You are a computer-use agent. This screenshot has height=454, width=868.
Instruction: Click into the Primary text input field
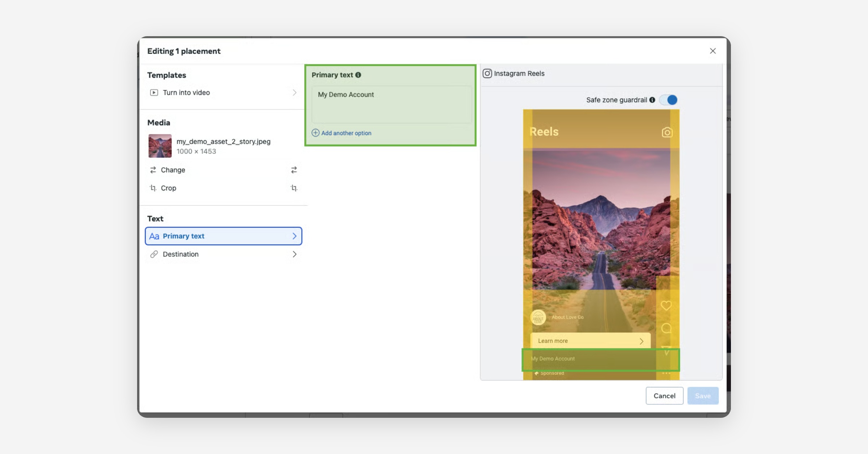tap(391, 104)
